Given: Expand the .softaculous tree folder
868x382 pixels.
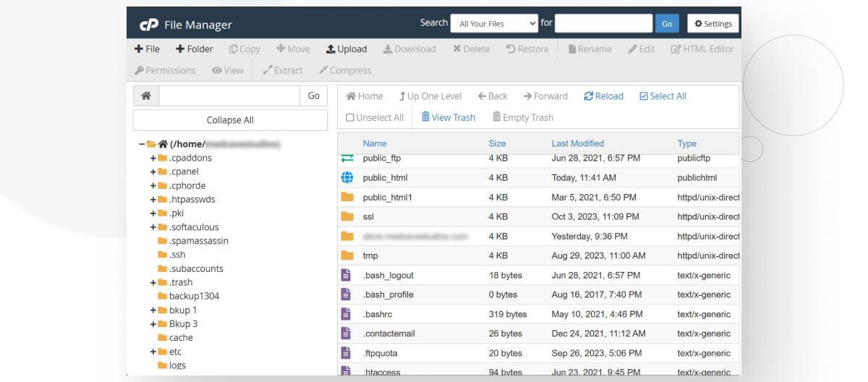Looking at the screenshot, I should pos(153,227).
